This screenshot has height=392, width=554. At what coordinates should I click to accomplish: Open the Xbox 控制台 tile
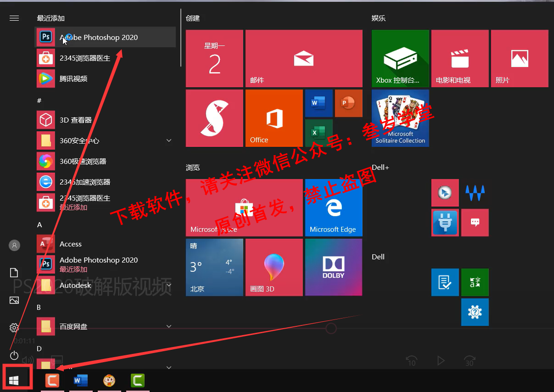(400, 58)
